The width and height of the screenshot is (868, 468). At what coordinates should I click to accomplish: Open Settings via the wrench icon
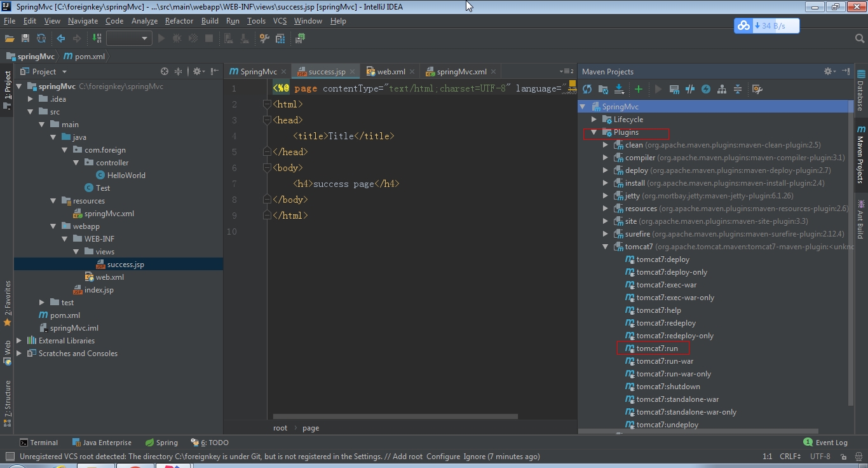264,38
